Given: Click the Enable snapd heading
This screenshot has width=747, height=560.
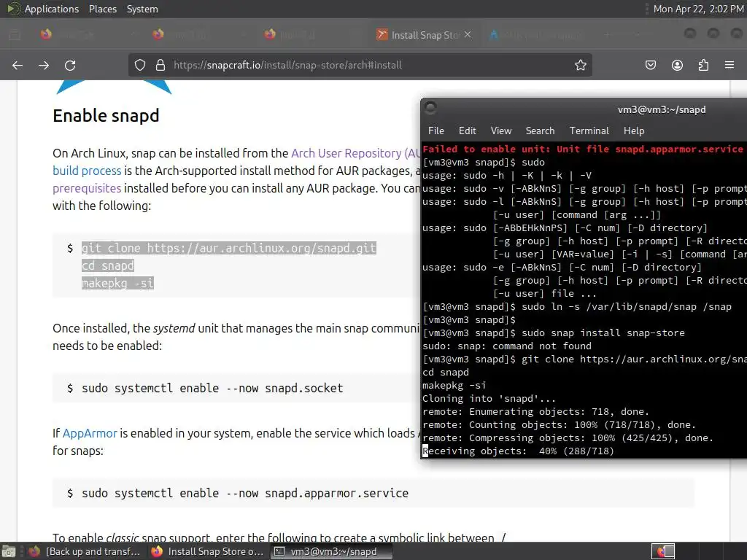Looking at the screenshot, I should [106, 116].
